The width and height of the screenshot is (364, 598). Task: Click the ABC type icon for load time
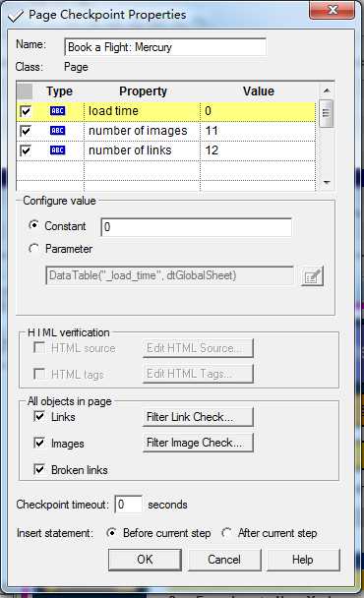tap(58, 111)
